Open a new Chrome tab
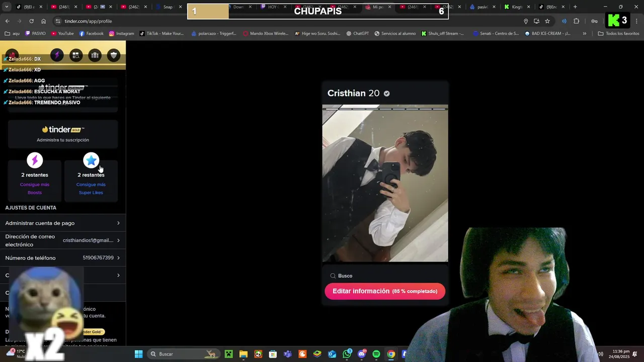644x362 pixels. [575, 7]
